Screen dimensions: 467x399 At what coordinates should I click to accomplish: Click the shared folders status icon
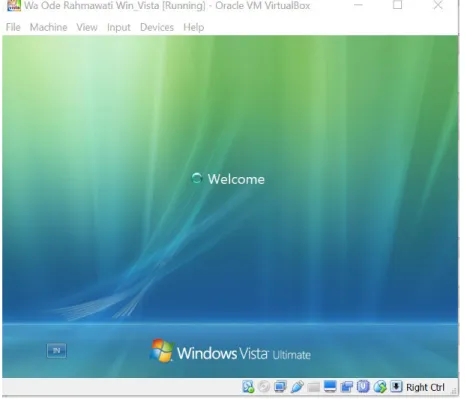[x=313, y=387]
